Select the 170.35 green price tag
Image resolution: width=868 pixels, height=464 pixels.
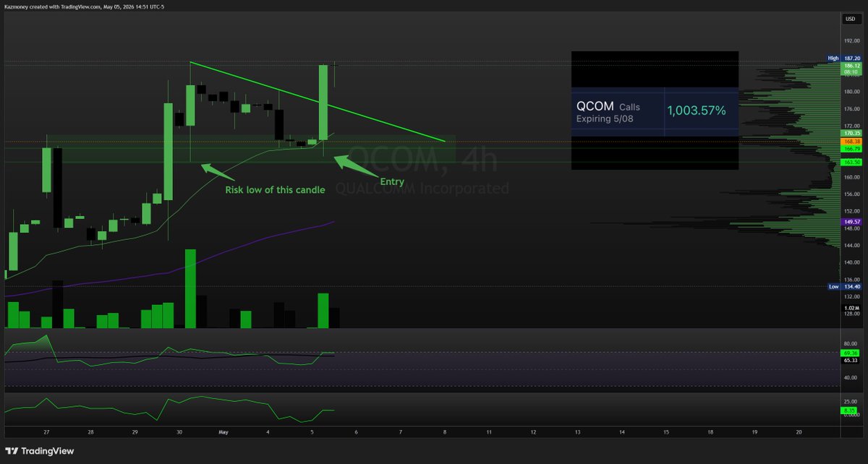click(x=851, y=133)
